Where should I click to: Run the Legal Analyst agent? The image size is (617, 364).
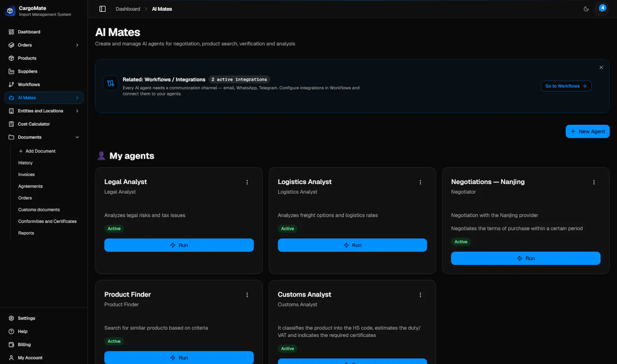coord(179,245)
